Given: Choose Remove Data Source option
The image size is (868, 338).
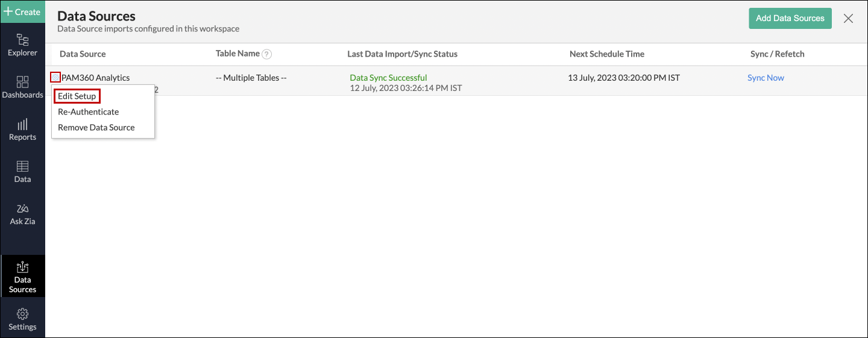Looking at the screenshot, I should tap(96, 128).
